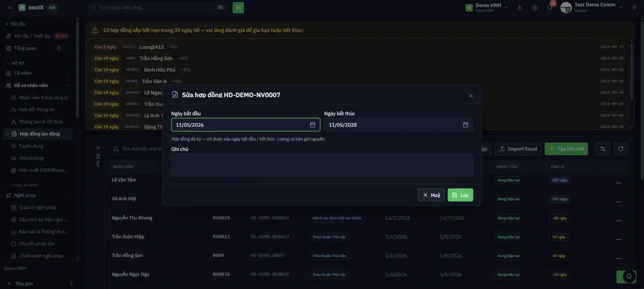
Task: Open Tuyển dụng sidebar item
Action: pos(31,146)
